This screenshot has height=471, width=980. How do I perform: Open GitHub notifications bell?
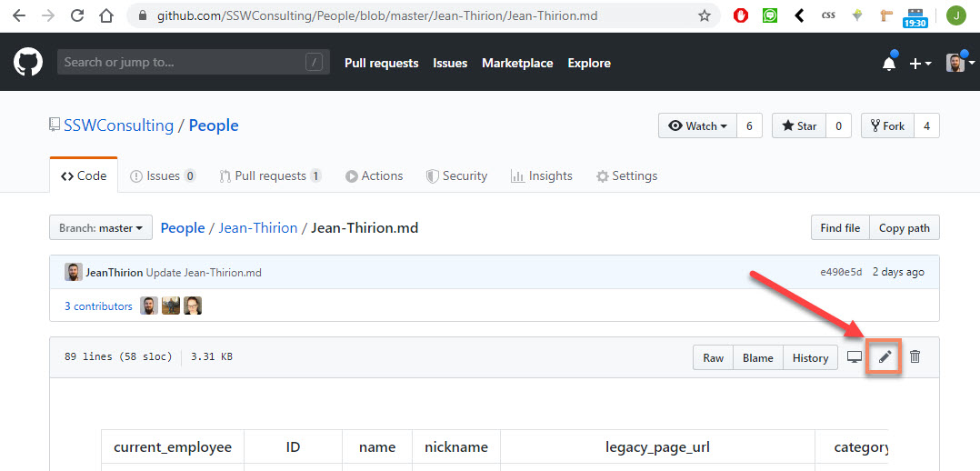(x=888, y=63)
